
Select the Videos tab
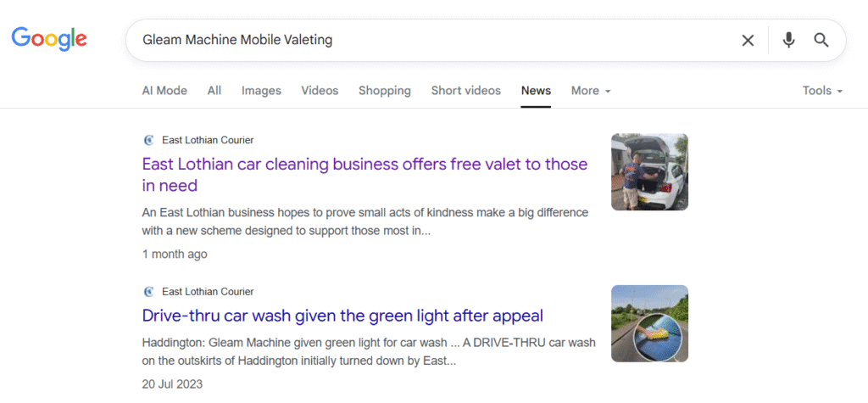coord(320,91)
